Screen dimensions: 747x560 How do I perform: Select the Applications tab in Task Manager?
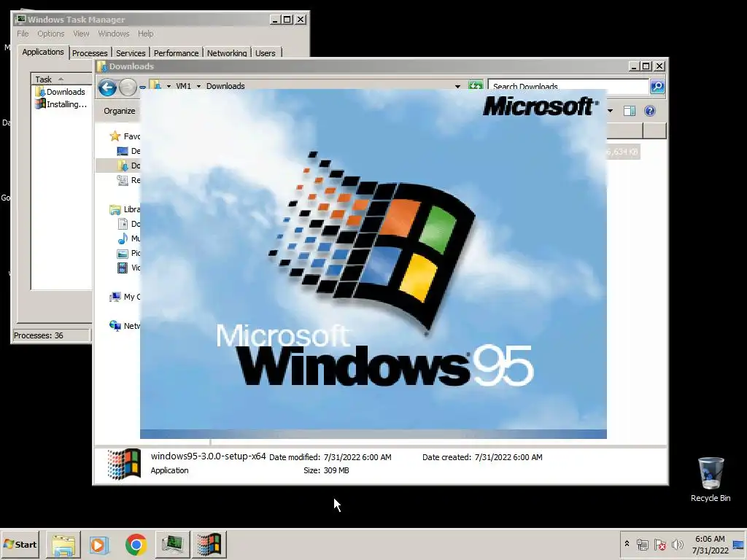[x=43, y=52]
